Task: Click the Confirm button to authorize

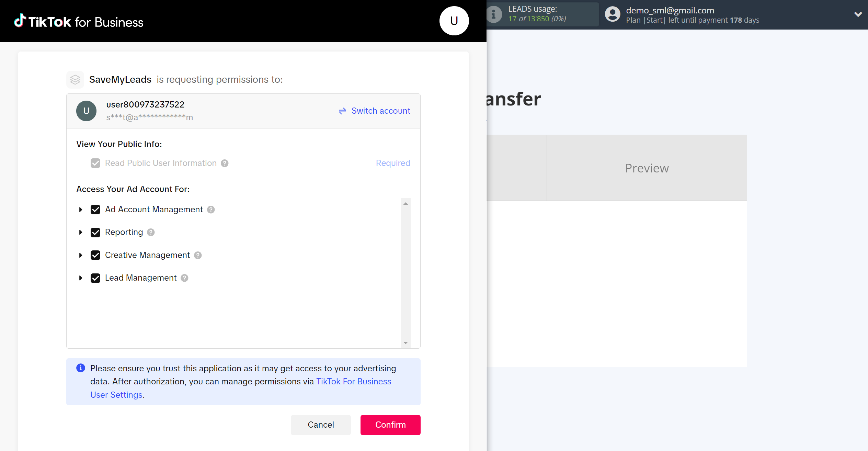Action: pyautogui.click(x=390, y=425)
